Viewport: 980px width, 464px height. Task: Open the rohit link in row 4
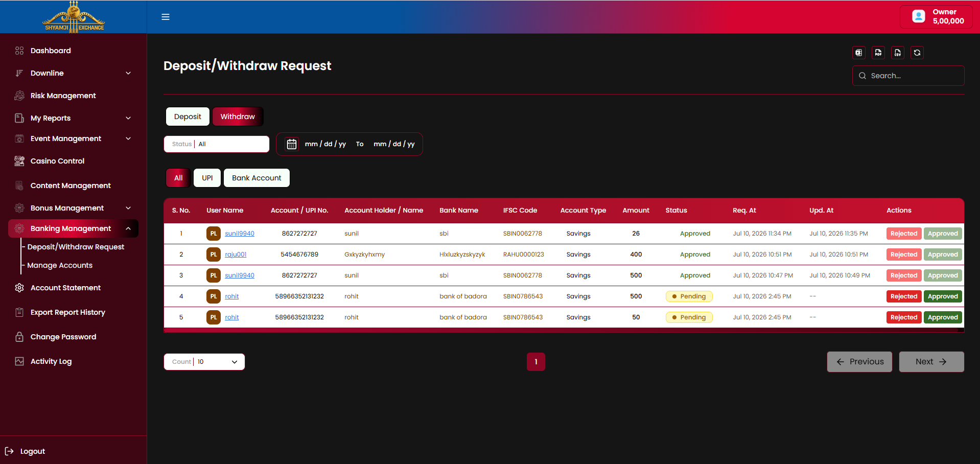(x=232, y=296)
